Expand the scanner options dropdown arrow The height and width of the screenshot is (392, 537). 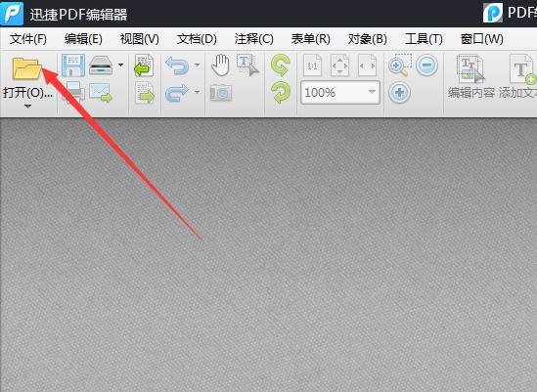click(121, 65)
